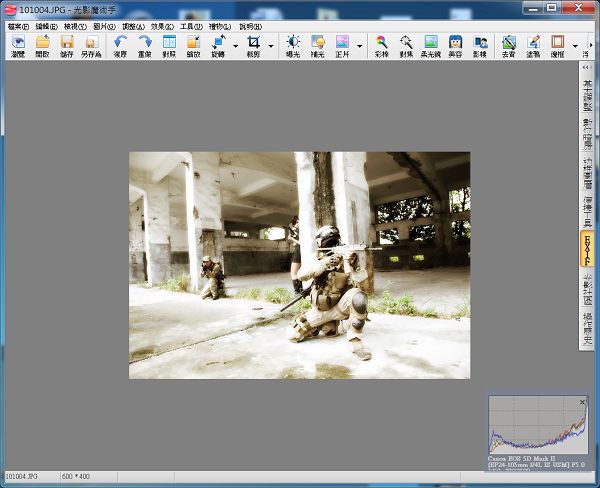Click the soldier photo on canvas
The width and height of the screenshot is (600, 488).
[x=299, y=265]
